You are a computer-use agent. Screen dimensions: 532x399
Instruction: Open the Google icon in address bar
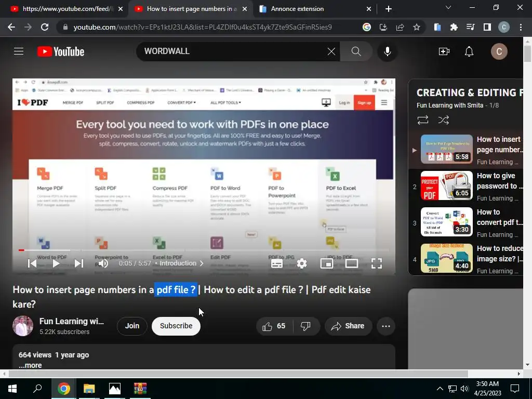pos(366,27)
